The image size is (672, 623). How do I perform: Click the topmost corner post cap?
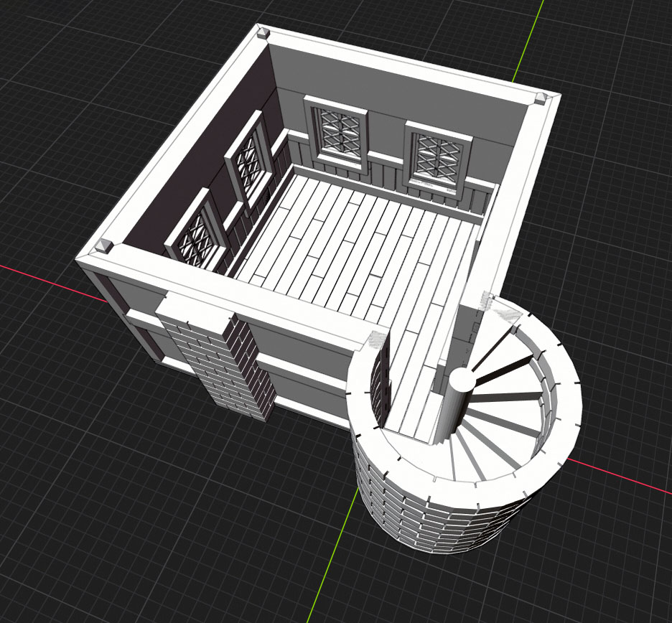262,32
